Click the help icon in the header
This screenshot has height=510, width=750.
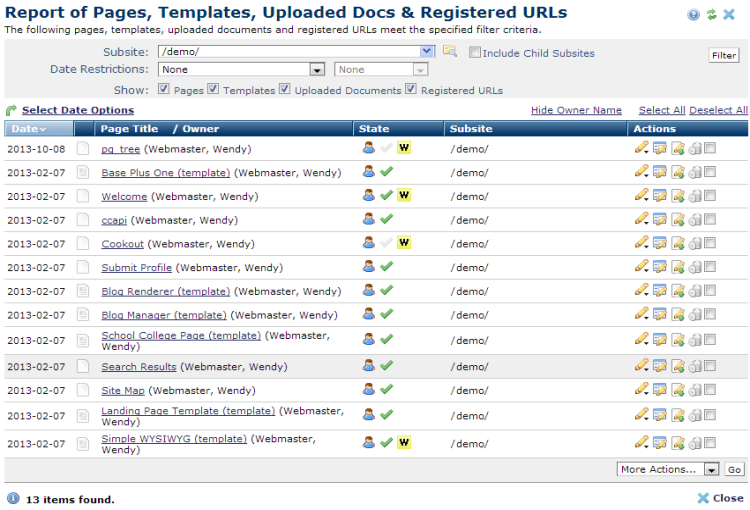click(693, 15)
